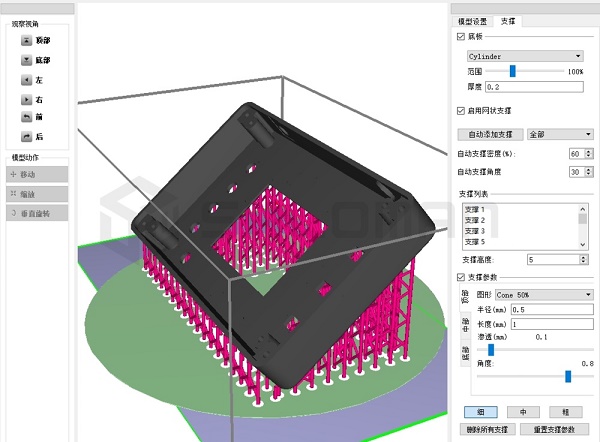Switch to the model settings (模型设置) tab

click(x=472, y=20)
